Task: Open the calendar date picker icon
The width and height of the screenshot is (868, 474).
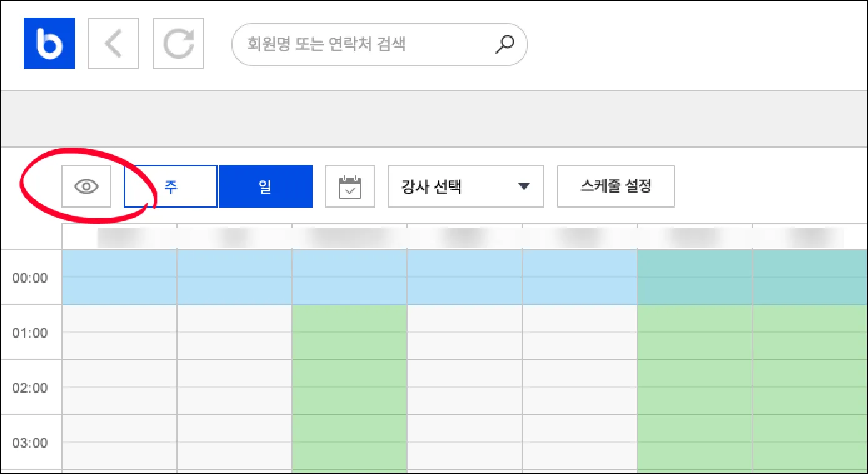Action: click(350, 186)
